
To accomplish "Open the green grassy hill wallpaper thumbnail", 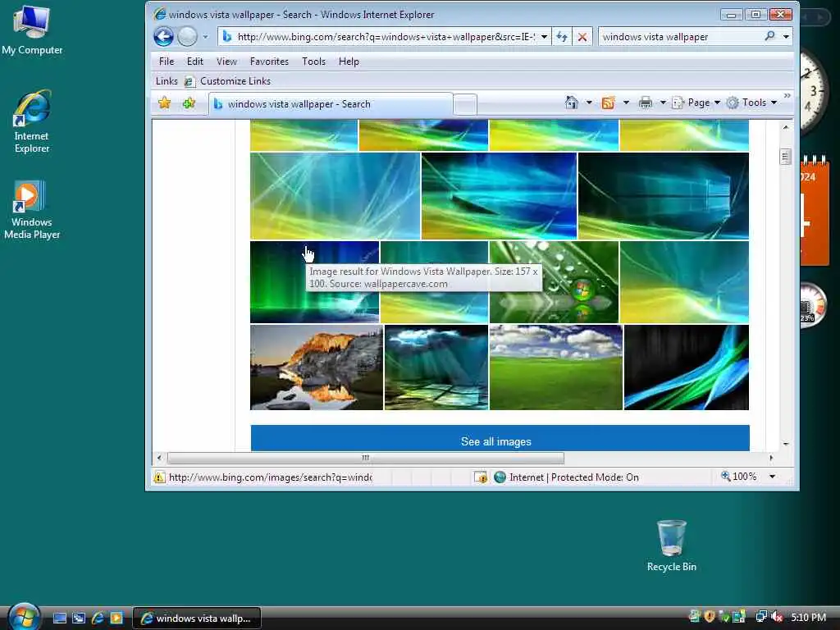I will pyautogui.click(x=556, y=367).
